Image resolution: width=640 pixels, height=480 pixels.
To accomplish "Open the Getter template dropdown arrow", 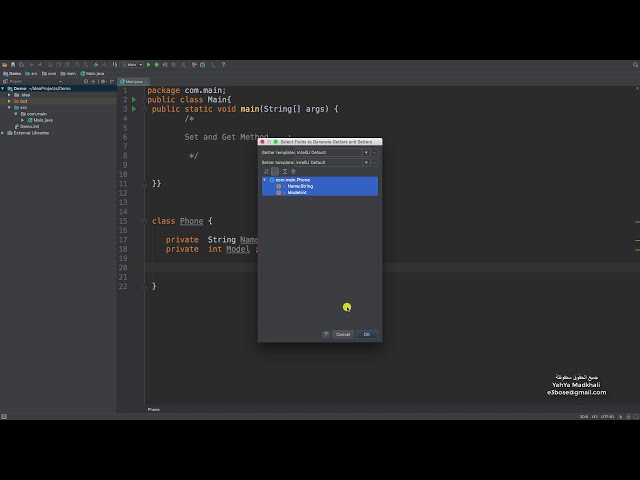I will pyautogui.click(x=366, y=152).
